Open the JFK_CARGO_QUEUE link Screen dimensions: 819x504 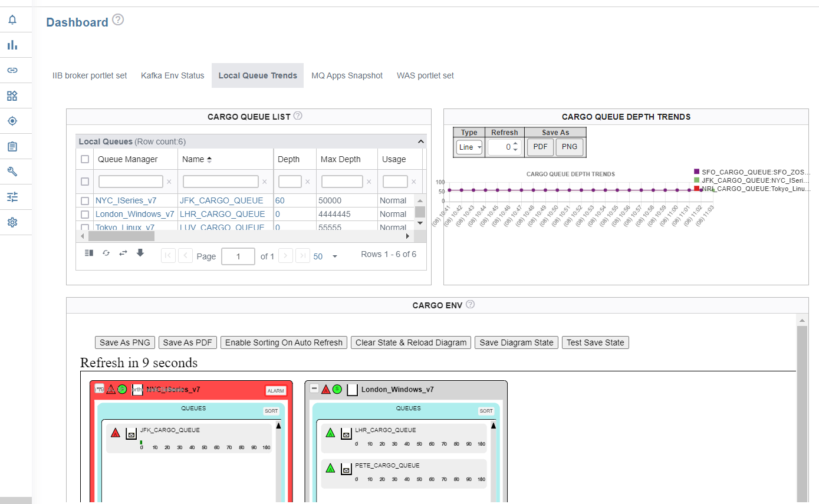(x=222, y=200)
